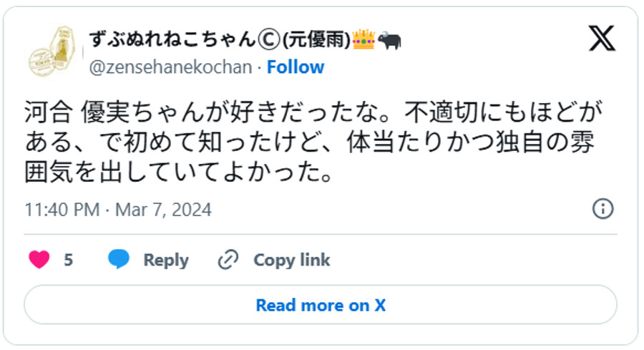644x350 pixels.
Task: Click the circled C symbol in the name
Action: click(268, 40)
